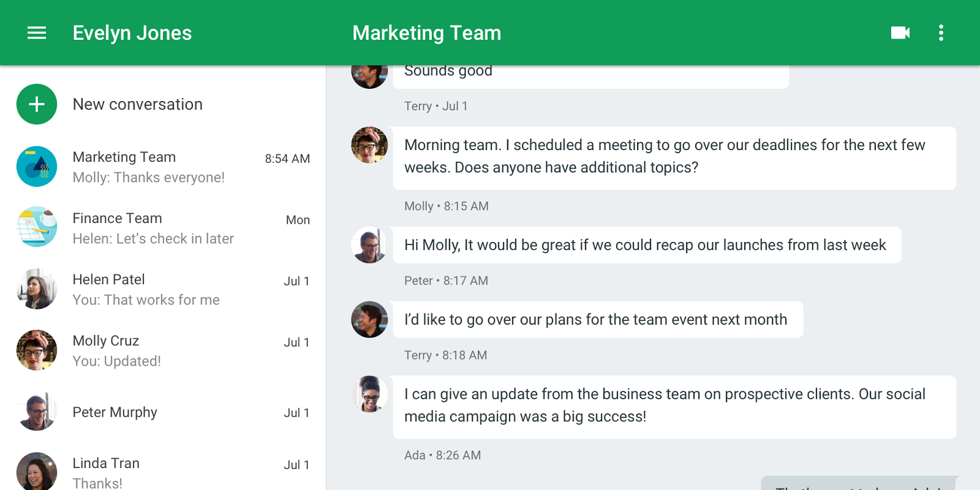Click Molly's avatar beside the 8:15 AM message
Image resolution: width=980 pixels, height=490 pixels.
tap(369, 145)
